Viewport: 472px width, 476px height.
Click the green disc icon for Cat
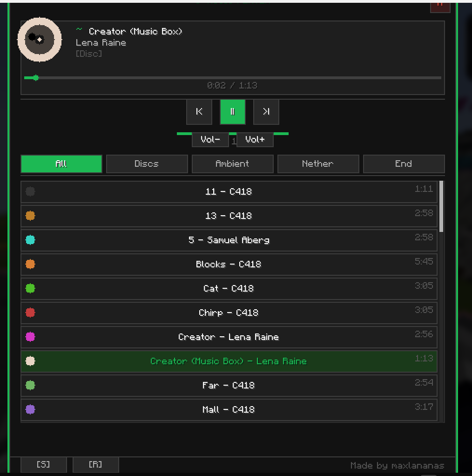point(30,288)
